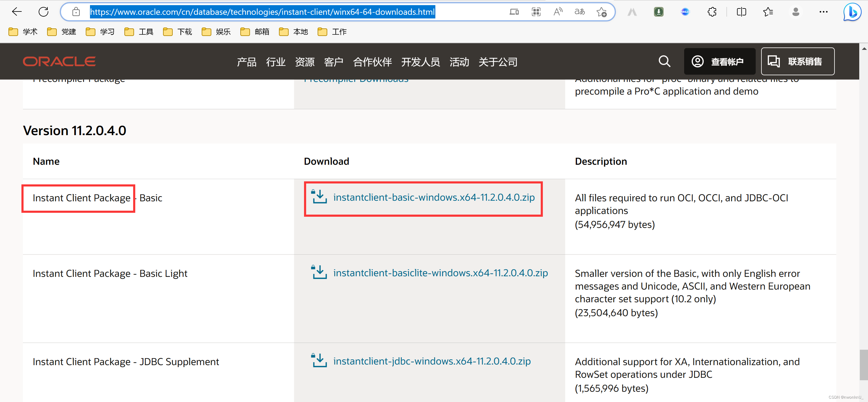Viewport: 868px width, 402px height.
Task: Click the translate page icon
Action: [x=580, y=12]
